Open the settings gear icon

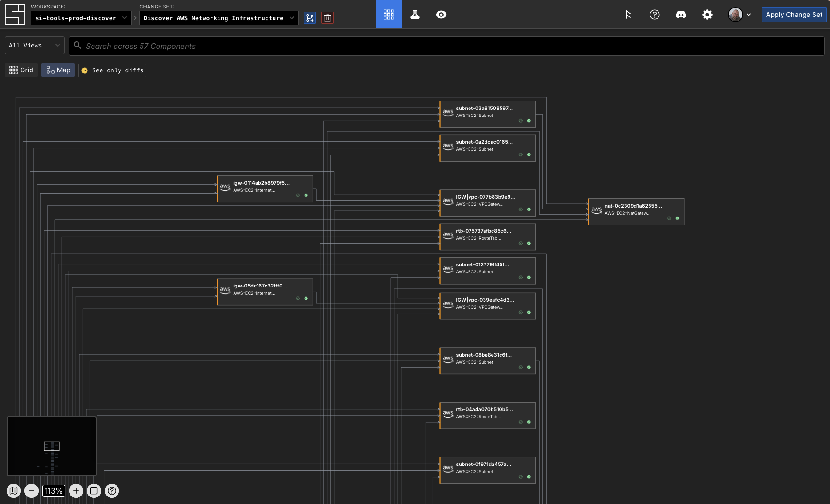coord(707,15)
